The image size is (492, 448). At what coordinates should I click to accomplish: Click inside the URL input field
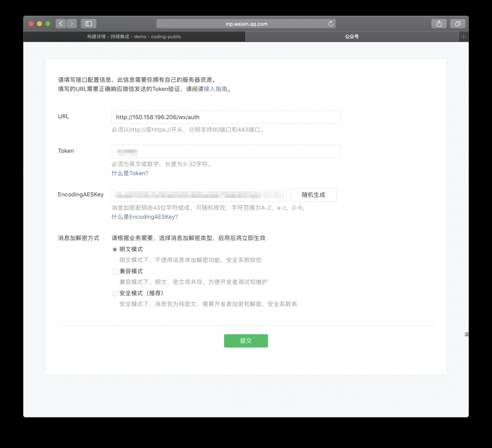tap(226, 117)
